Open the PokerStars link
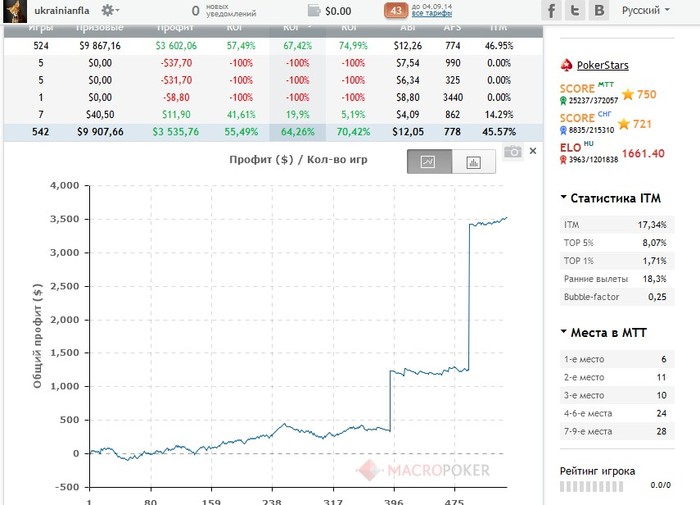The image size is (700, 505). pyautogui.click(x=602, y=65)
